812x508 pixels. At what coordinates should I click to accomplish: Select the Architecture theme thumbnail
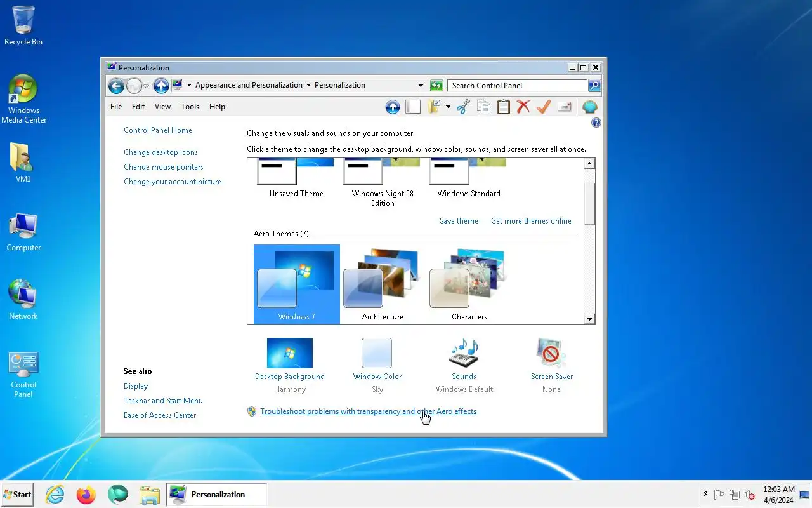(383, 284)
